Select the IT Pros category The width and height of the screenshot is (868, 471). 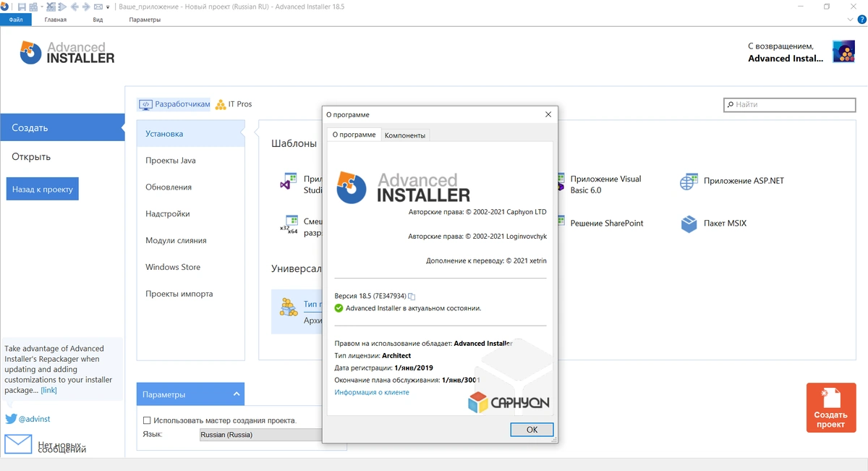(x=234, y=104)
